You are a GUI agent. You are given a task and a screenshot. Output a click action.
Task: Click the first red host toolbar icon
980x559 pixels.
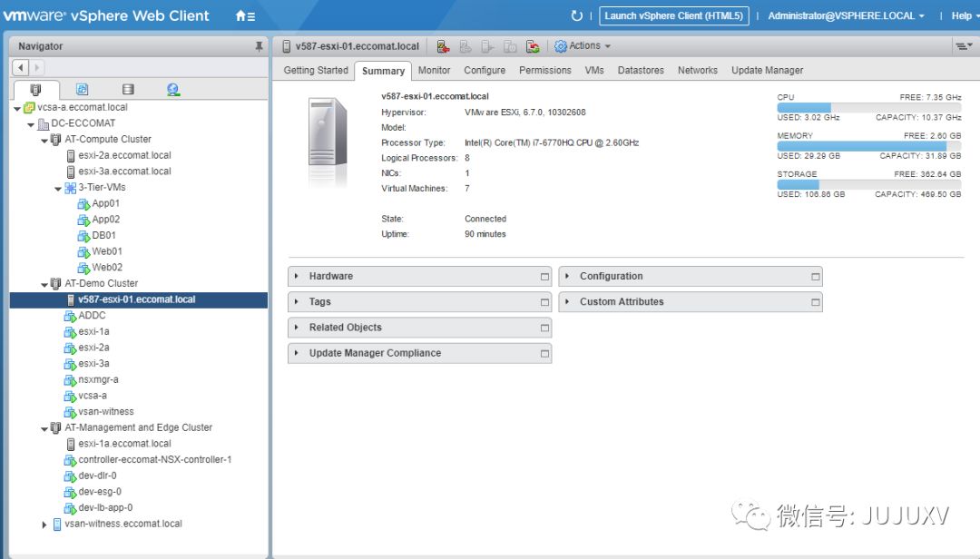[443, 46]
